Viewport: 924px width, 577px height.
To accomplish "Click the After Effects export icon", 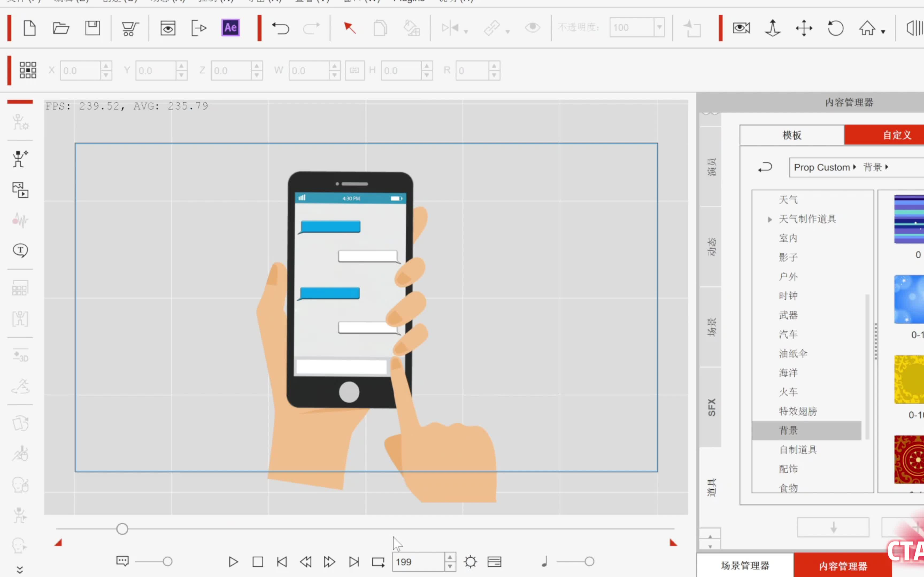I will coord(230,28).
